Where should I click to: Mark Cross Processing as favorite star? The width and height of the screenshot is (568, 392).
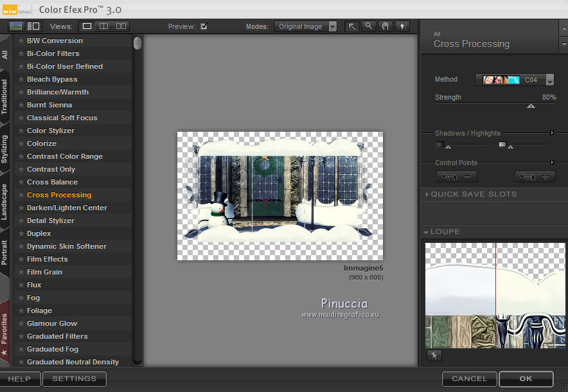pos(21,195)
